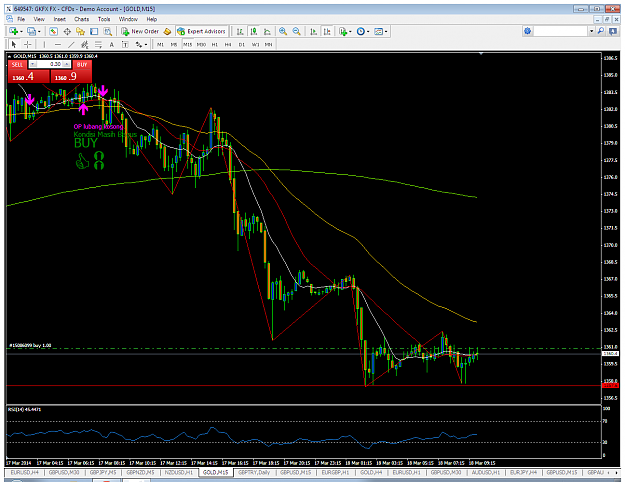Switch to the M1 timeframe
Image resolution: width=625 pixels, height=482 pixels.
coord(160,45)
